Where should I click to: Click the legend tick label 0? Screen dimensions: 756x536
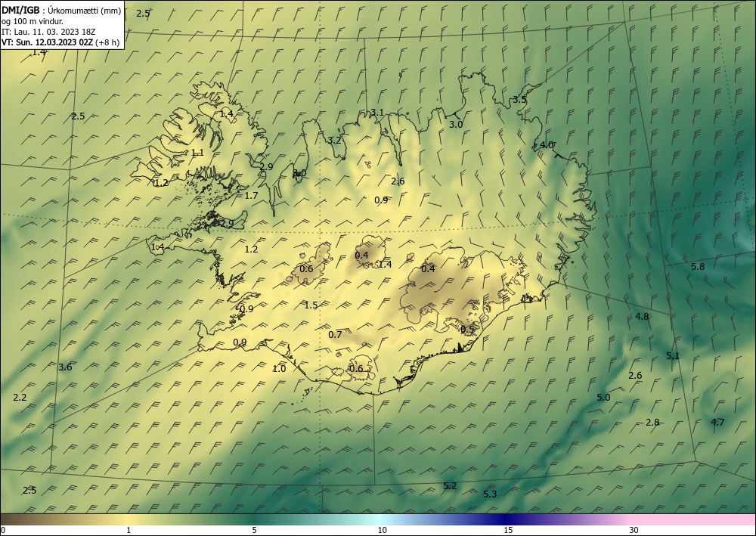(3, 530)
